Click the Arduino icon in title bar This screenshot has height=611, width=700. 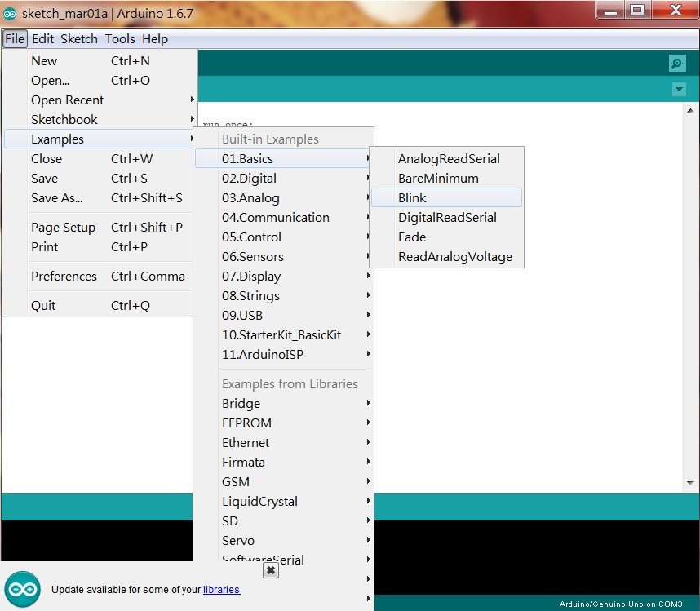point(9,14)
